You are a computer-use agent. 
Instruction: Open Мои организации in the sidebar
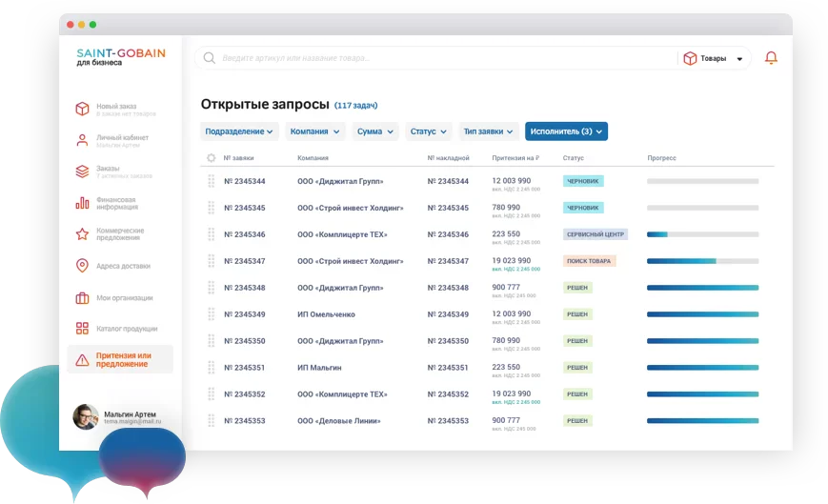124,298
